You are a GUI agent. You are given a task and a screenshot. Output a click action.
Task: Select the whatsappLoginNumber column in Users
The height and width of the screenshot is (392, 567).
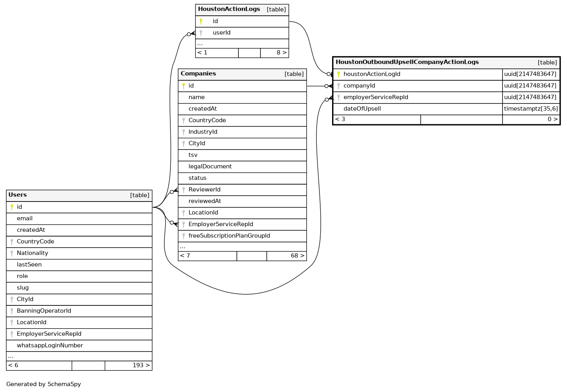click(x=50, y=346)
